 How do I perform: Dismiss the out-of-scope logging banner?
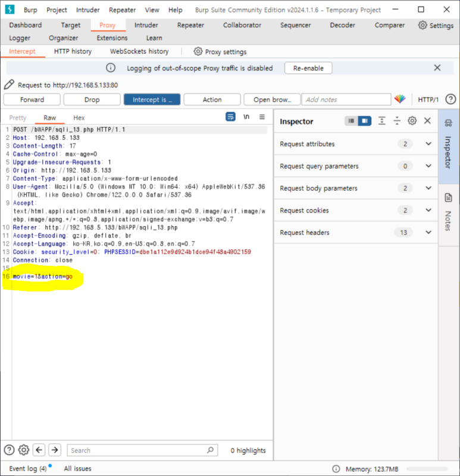pyautogui.click(x=437, y=68)
